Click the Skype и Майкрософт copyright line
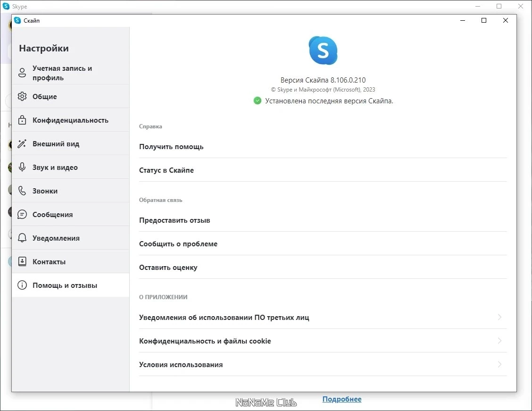 (x=323, y=90)
